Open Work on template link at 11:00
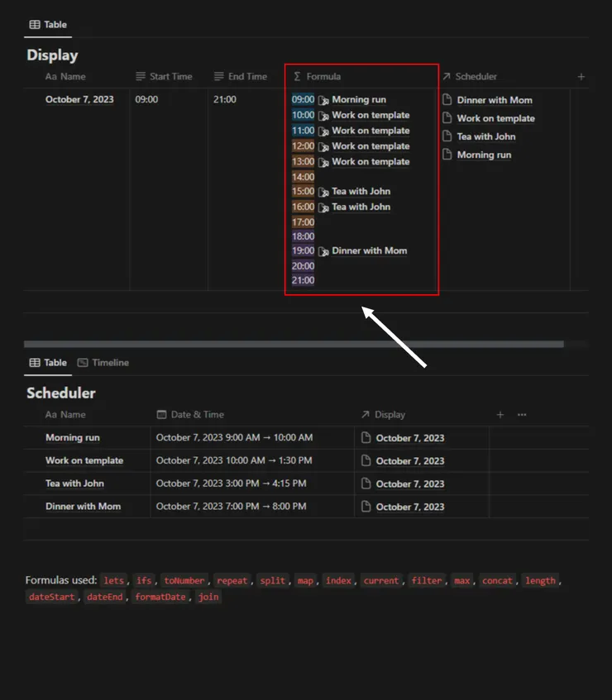 (x=371, y=131)
